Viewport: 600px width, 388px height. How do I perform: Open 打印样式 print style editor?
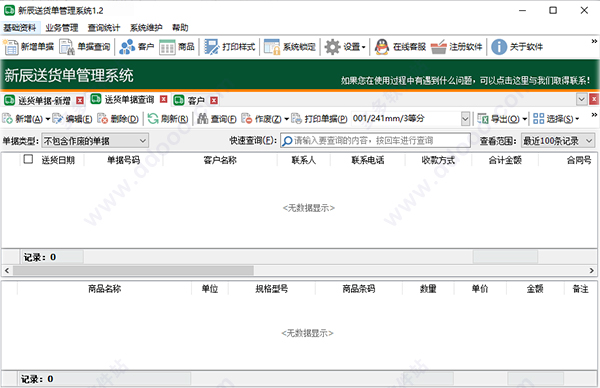[230, 47]
